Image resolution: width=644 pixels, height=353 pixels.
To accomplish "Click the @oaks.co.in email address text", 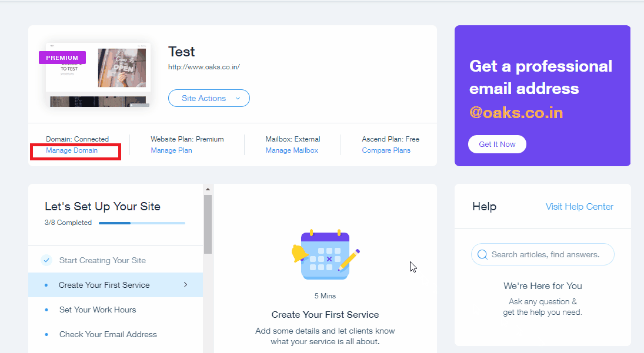I will click(516, 112).
